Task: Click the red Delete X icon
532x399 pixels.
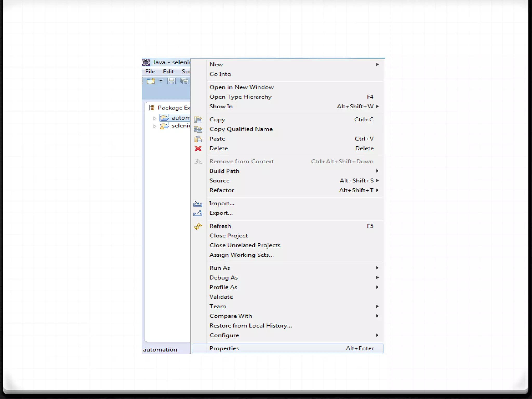Action: pyautogui.click(x=198, y=148)
